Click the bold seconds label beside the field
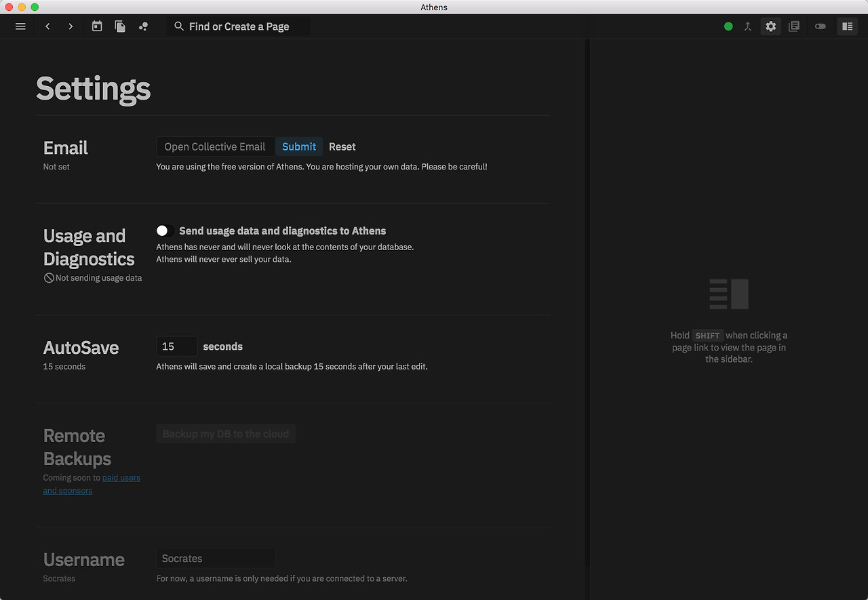The height and width of the screenshot is (600, 868). (223, 346)
